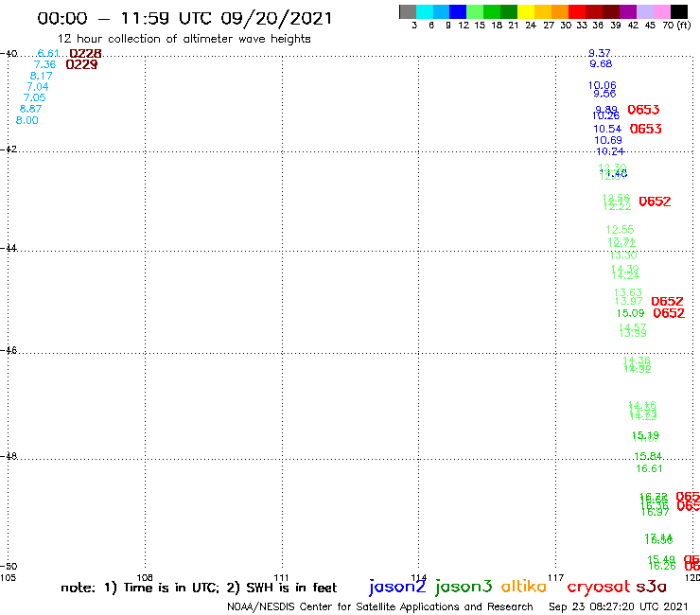The height and width of the screenshot is (615, 700).
Task: Click the title '00:00 – 11:59 UTC 09/20/2021'
Action: coord(184,19)
